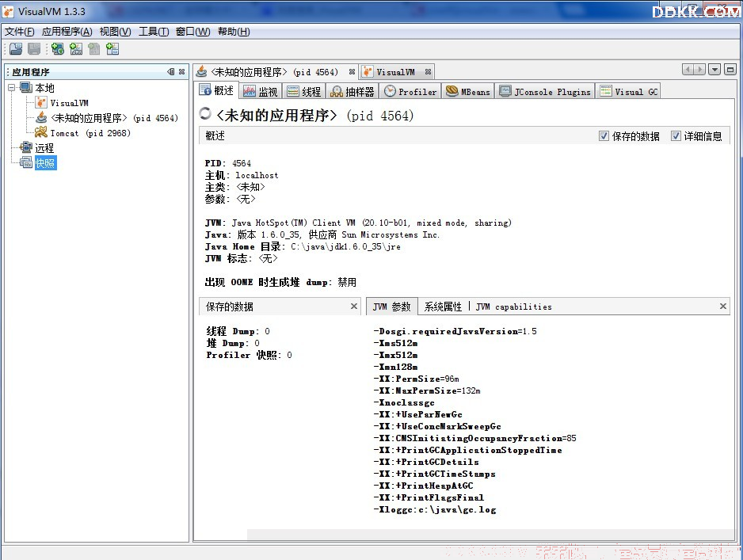The width and height of the screenshot is (743, 560).
Task: Click the 远程 remote host icon
Action: click(26, 148)
